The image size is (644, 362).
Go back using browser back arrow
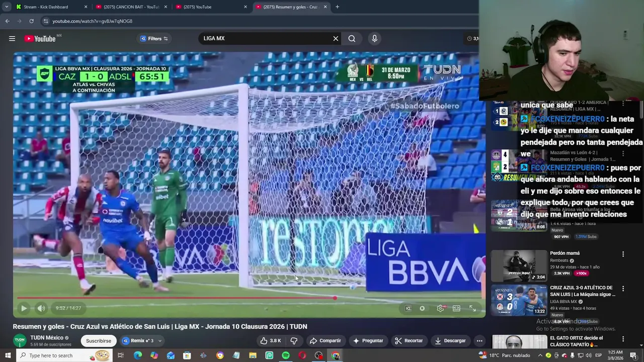[7, 21]
